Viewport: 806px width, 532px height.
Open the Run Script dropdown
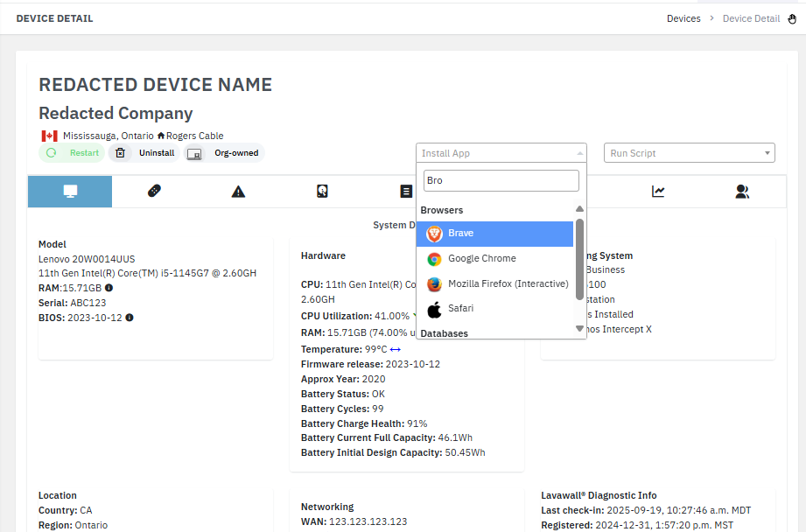point(689,152)
